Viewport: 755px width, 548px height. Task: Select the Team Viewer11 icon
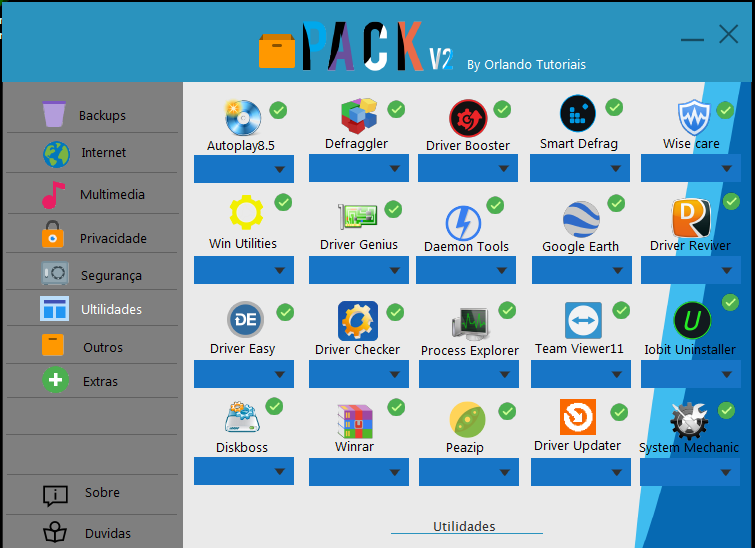[583, 321]
